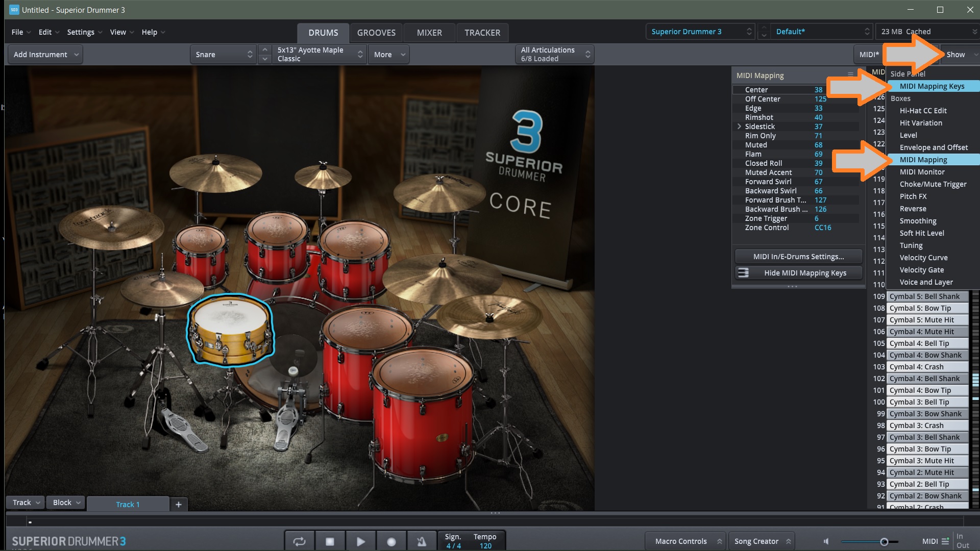This screenshot has height=551, width=980.
Task: Select the hi-hat cymbals beside the snare
Action: click(x=162, y=288)
